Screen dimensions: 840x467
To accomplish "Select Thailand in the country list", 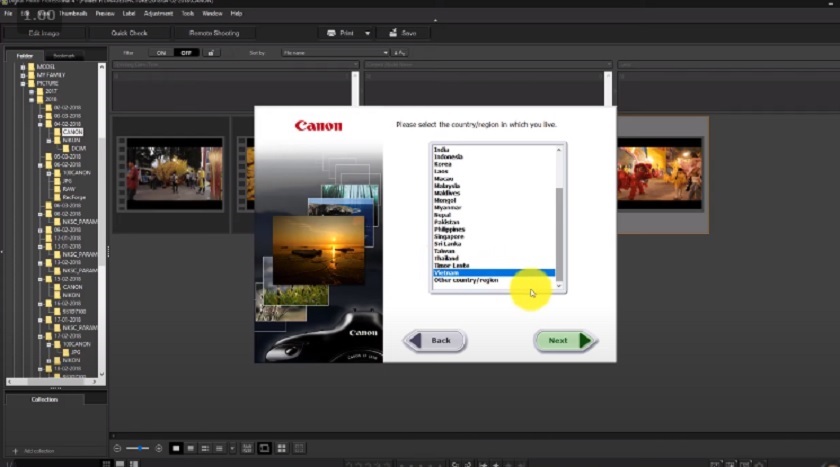I will pyautogui.click(x=446, y=258).
